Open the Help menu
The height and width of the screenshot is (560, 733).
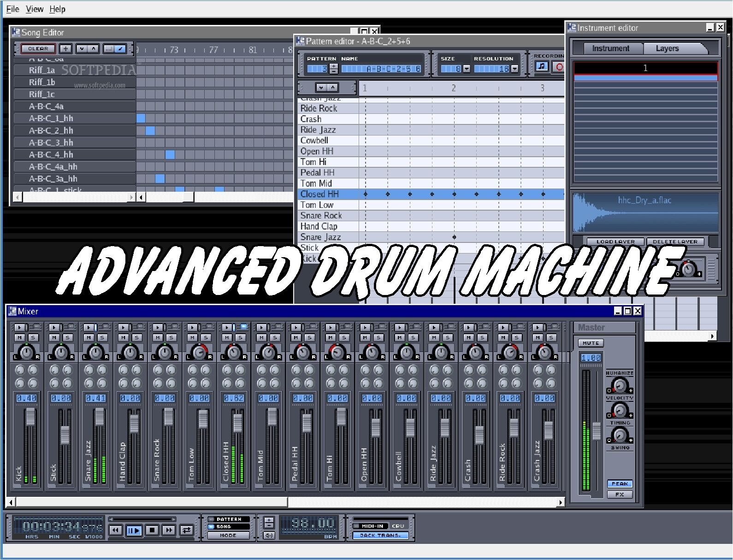[x=57, y=9]
